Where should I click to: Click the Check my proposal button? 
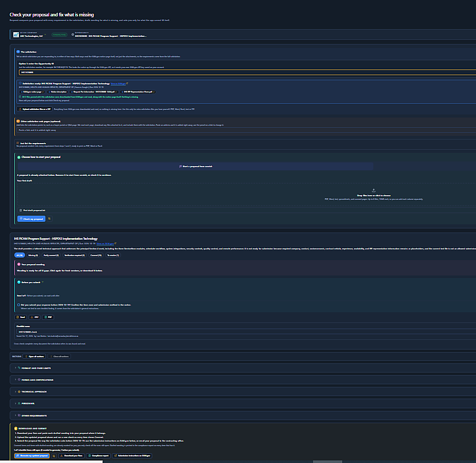[x=31, y=219]
